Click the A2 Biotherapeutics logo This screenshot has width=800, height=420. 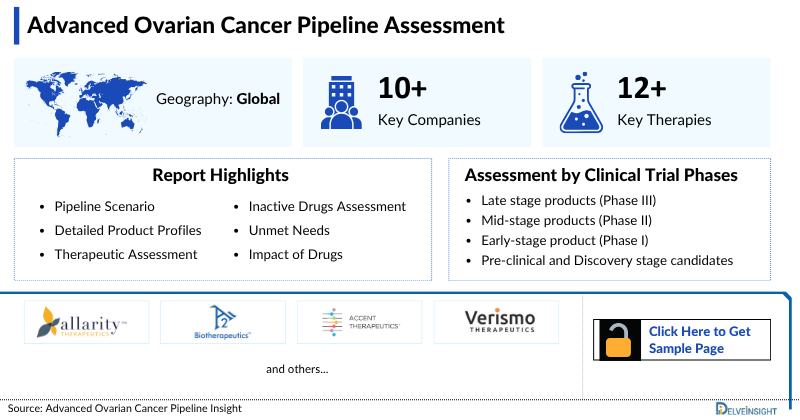222,322
